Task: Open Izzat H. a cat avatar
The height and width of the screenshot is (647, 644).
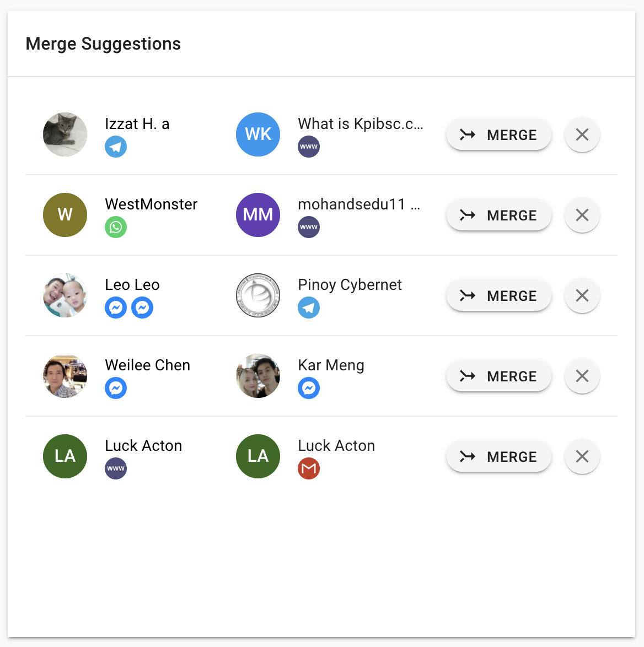Action: [65, 134]
